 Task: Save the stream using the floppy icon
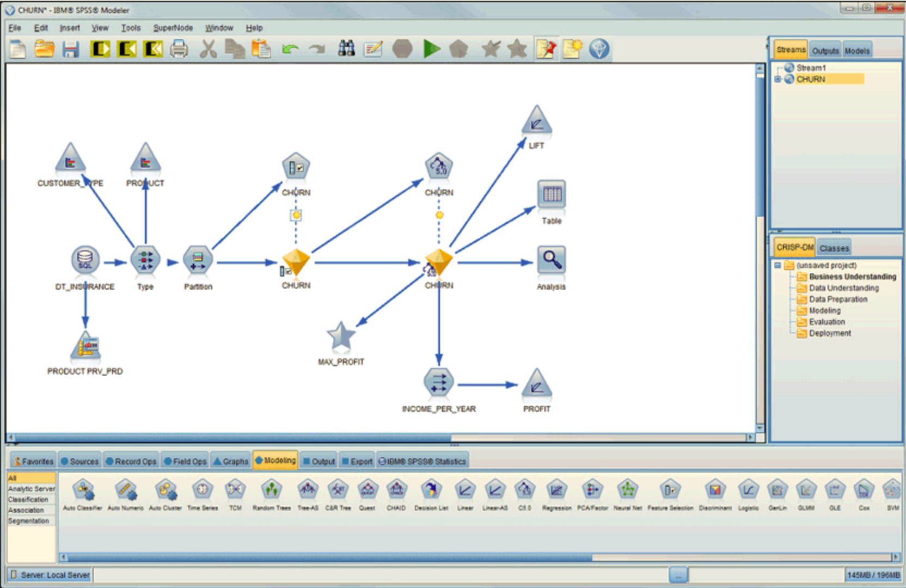pyautogui.click(x=71, y=50)
